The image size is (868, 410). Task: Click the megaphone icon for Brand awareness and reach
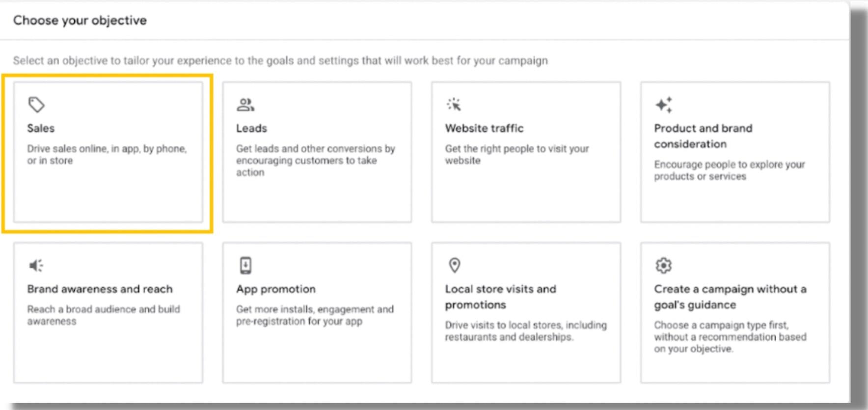click(x=35, y=265)
